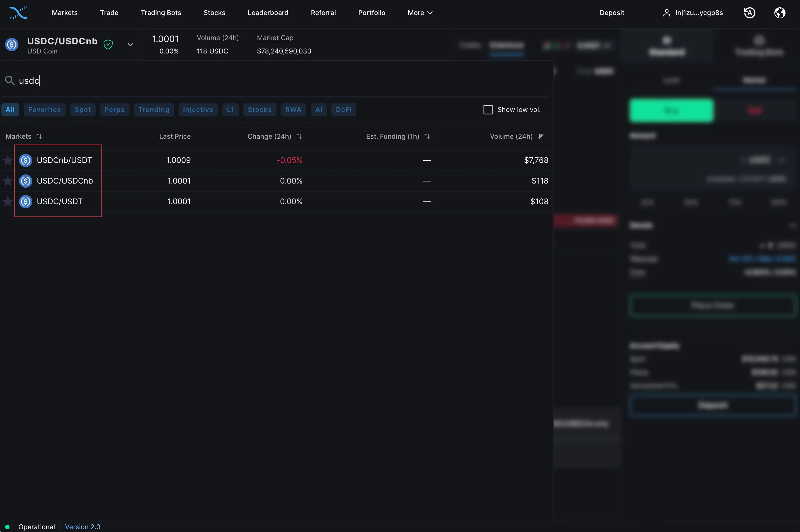Filter markets by Perps
Screen dimensions: 800x532
coord(115,109)
